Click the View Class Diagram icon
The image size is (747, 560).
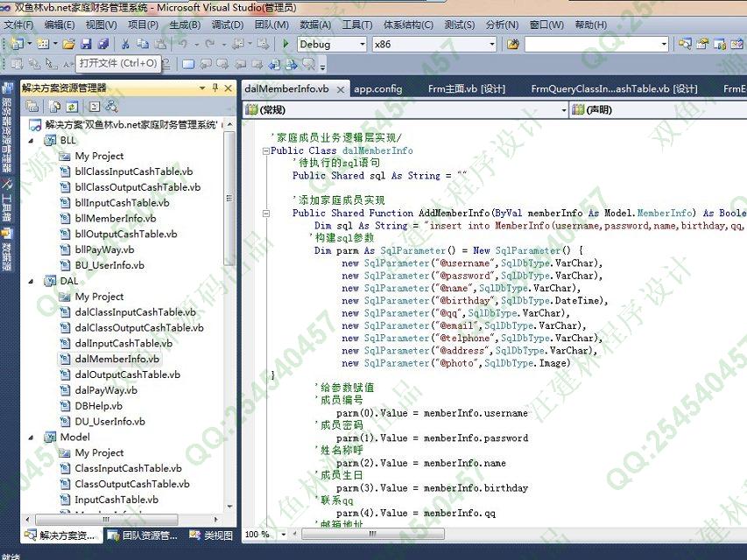[111, 106]
